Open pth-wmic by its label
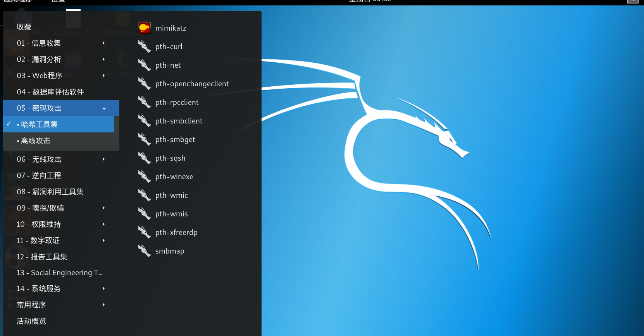Screen dimensions: 644x336 tap(172, 195)
